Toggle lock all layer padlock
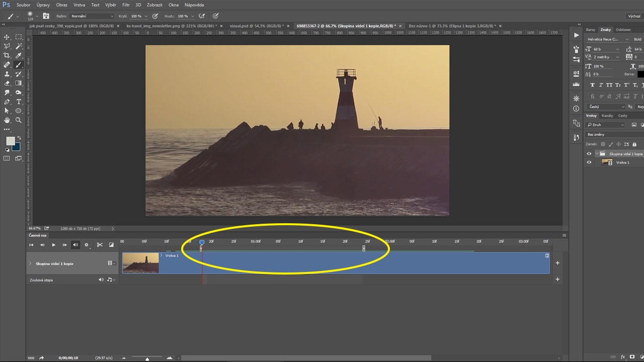Image resolution: width=644 pixels, height=362 pixels. pyautogui.click(x=634, y=144)
